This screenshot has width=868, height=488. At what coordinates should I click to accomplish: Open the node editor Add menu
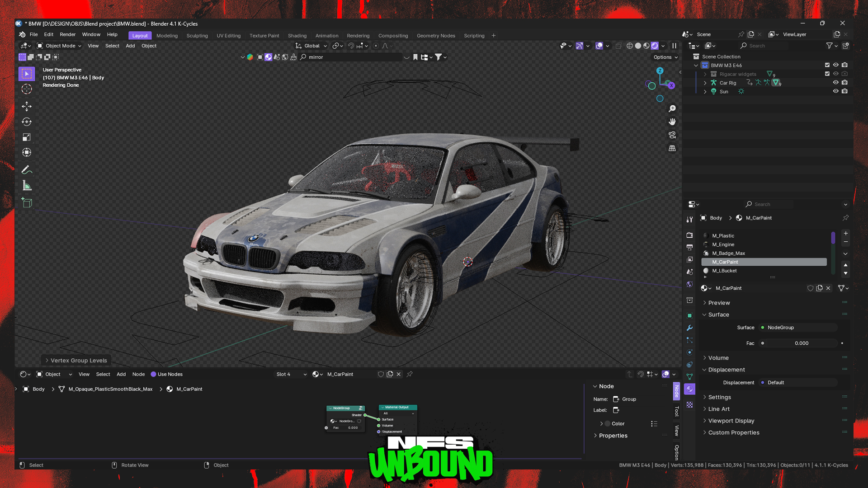[121, 374]
